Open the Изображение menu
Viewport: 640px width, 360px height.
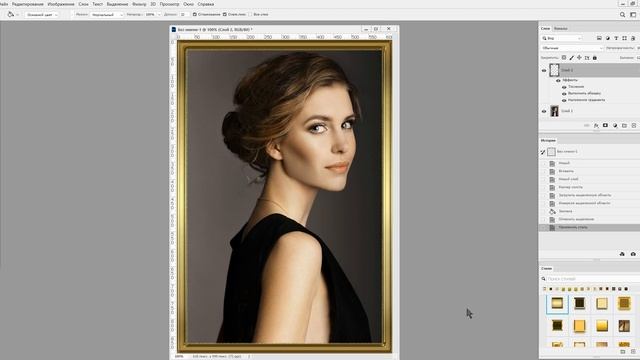pos(61,4)
